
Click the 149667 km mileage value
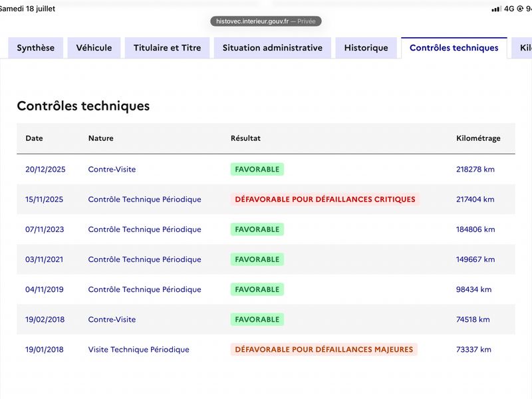click(475, 259)
